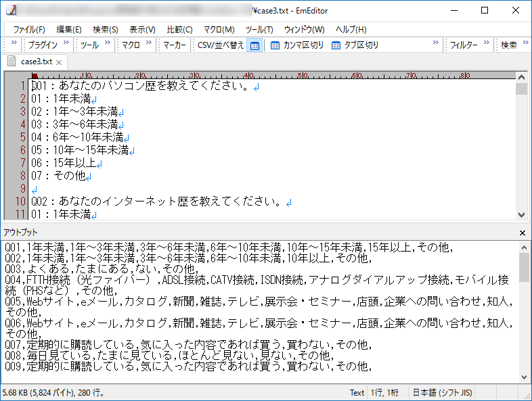Maximize the EmEditor window
Image resolution: width=532 pixels, height=401 pixels.
tap(485, 11)
